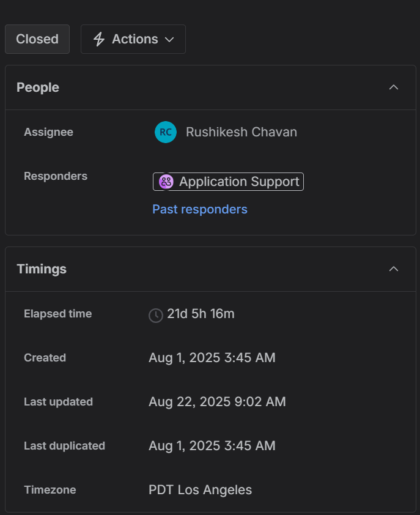Select the Application Support responder tag

point(238,182)
